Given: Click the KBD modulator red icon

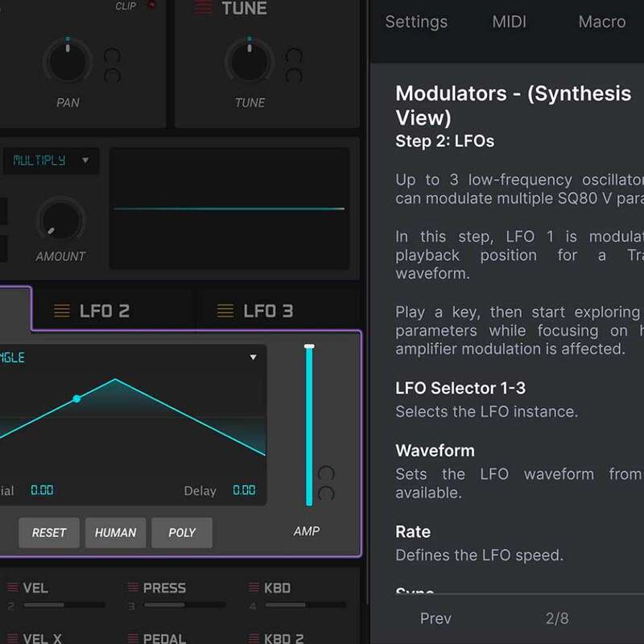Looking at the screenshot, I should pos(254,588).
